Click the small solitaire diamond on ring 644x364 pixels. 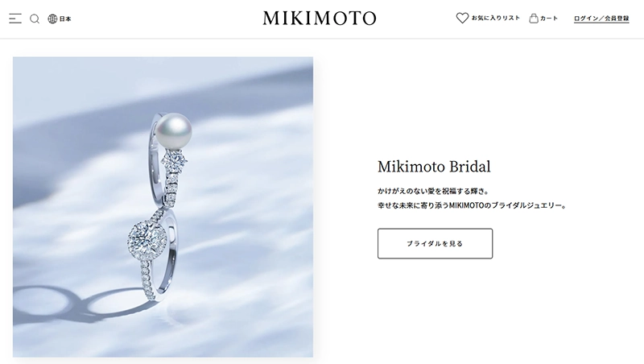click(175, 160)
